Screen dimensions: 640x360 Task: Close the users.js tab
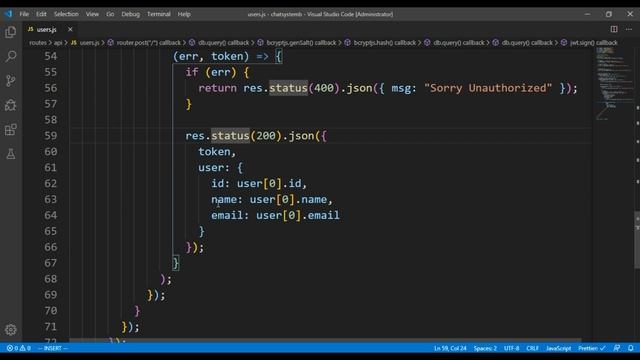pos(70,29)
